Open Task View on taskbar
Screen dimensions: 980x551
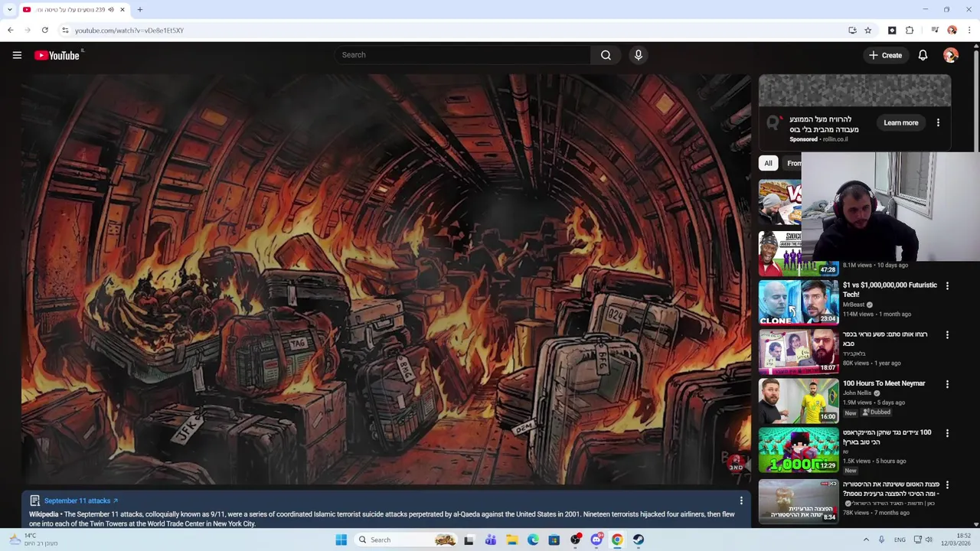(469, 540)
